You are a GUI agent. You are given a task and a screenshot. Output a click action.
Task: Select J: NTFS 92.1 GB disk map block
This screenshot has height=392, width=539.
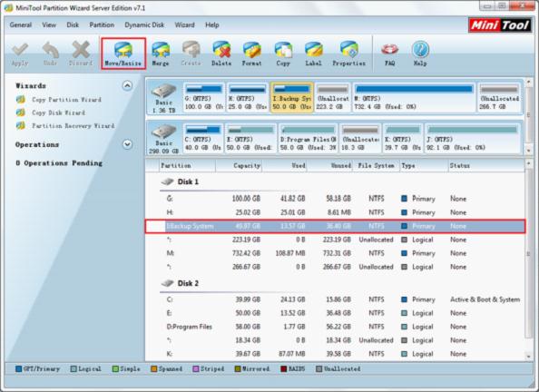[x=473, y=139]
